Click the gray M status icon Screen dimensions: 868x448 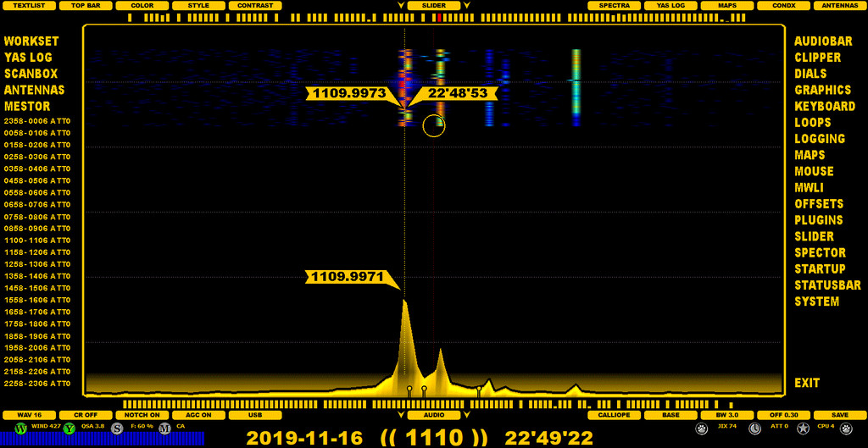pyautogui.click(x=164, y=429)
